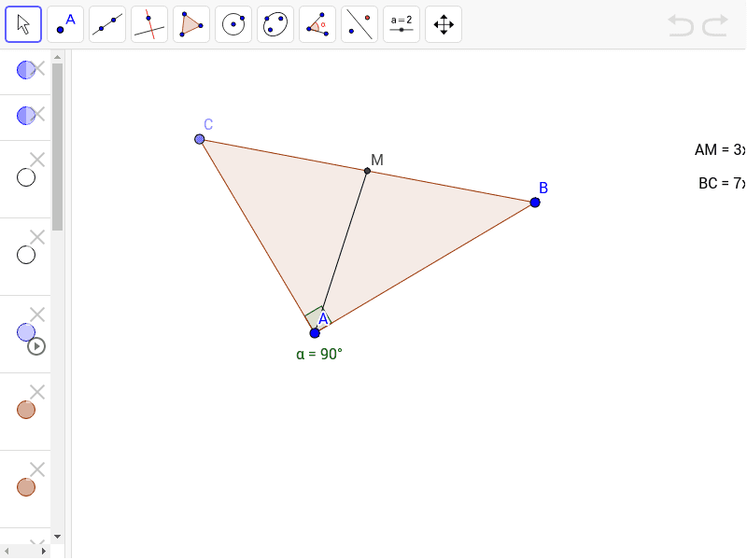Delete the light-blue play-button row with its X
Viewport: 747px width, 560px height.
(37, 315)
